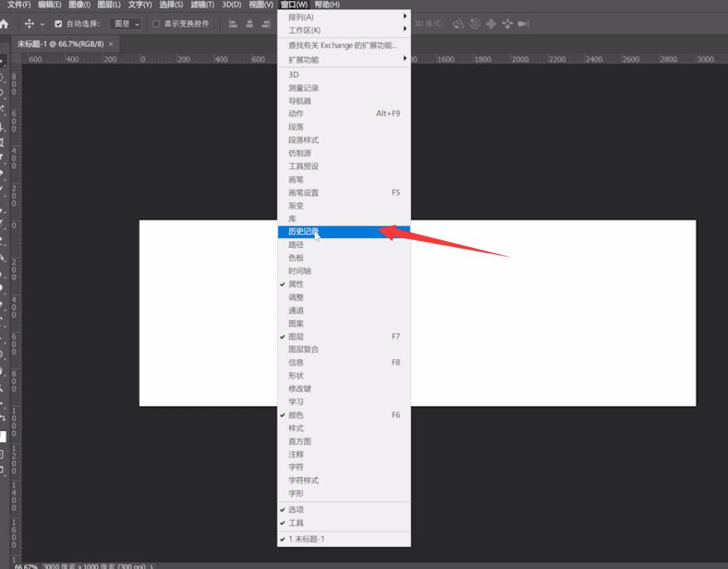
Task: Click the align horizontal centers icon
Action: pyautogui.click(x=249, y=23)
